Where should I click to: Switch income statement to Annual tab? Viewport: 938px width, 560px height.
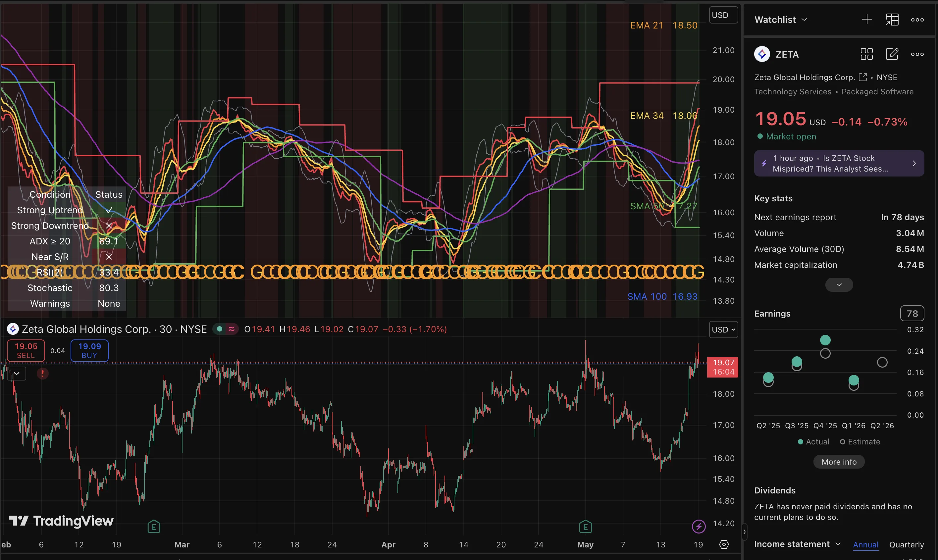click(865, 544)
